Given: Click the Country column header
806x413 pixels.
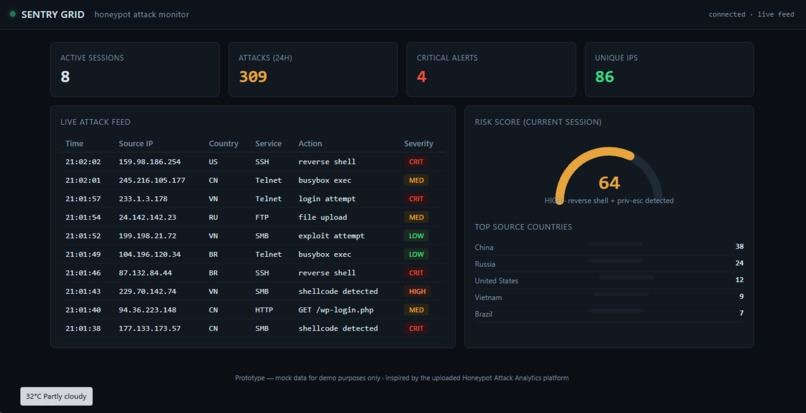Looking at the screenshot, I should [x=223, y=143].
